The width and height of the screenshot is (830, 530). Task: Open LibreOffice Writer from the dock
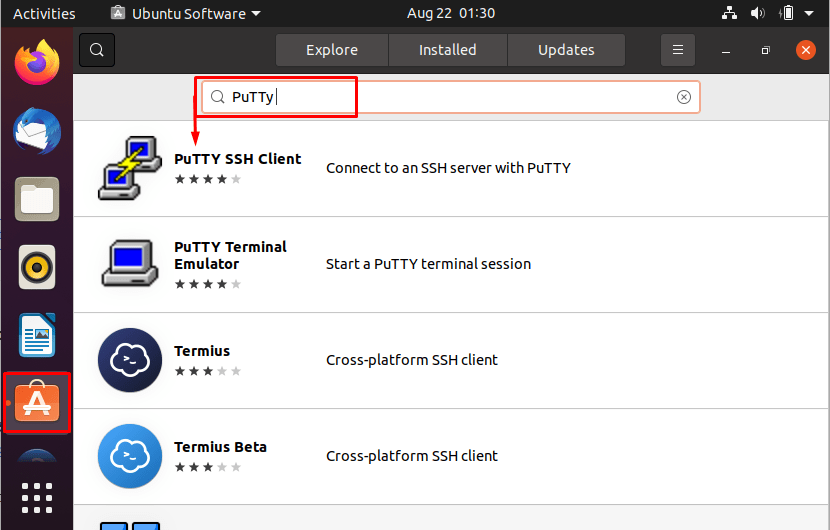point(37,335)
